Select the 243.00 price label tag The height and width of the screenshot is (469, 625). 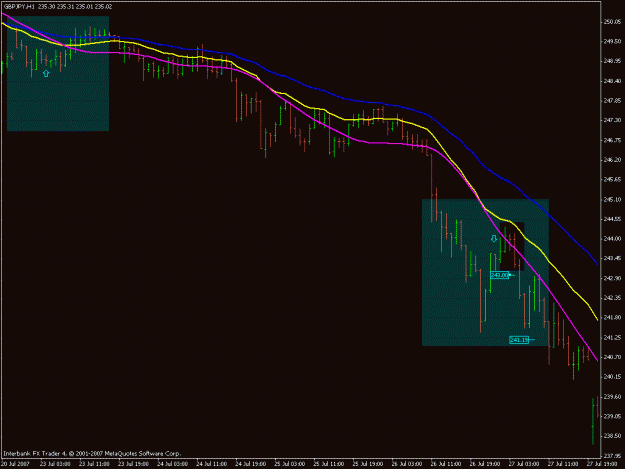pos(499,275)
